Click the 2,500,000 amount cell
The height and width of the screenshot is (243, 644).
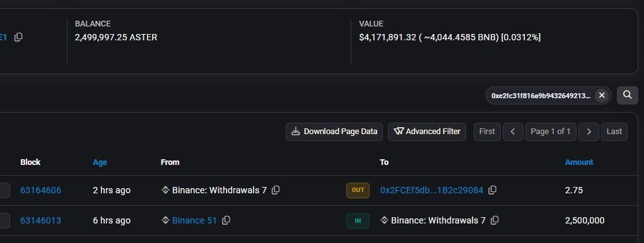point(585,220)
